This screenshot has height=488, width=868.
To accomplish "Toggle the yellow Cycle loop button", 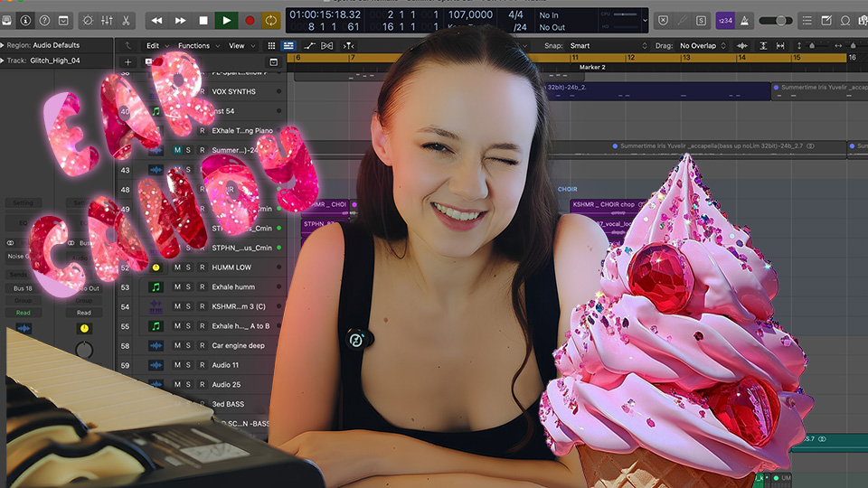I will [270, 20].
